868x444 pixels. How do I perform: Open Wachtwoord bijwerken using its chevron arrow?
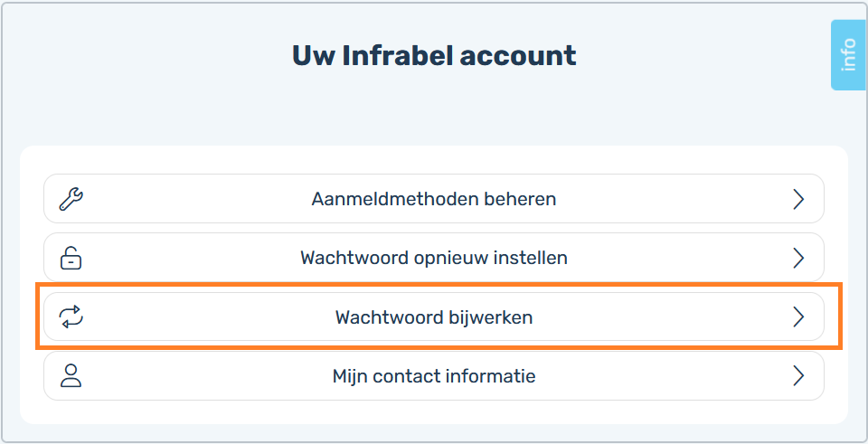coord(798,317)
